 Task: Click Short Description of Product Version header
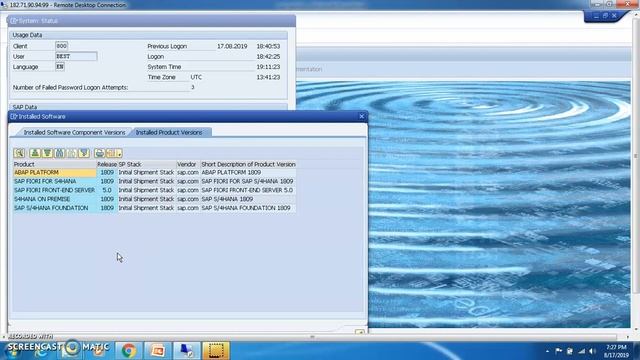pyautogui.click(x=248, y=164)
